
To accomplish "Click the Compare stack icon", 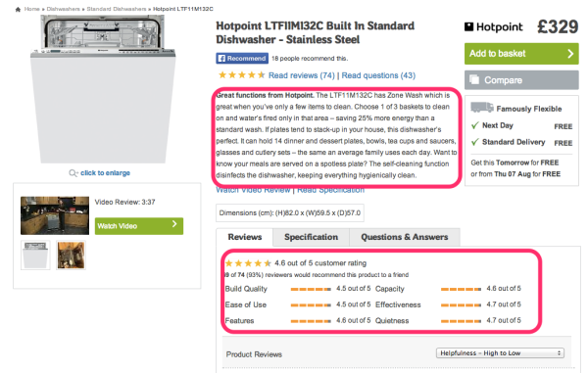I will [x=474, y=79].
